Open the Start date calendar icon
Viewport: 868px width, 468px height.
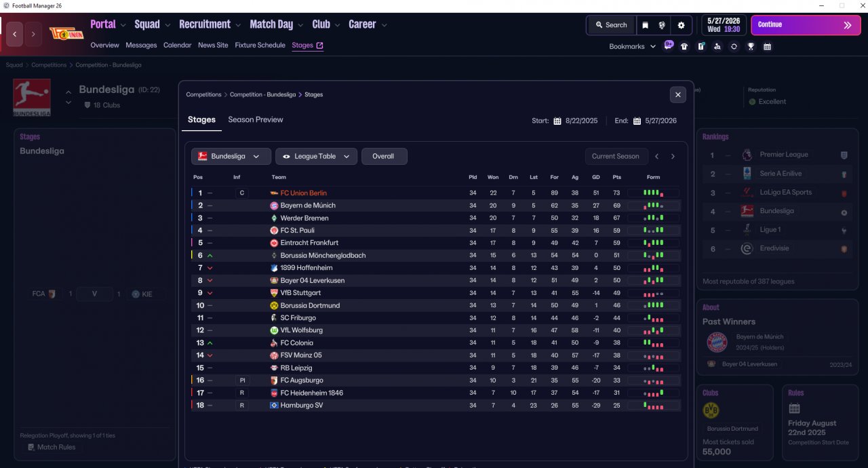click(x=557, y=121)
